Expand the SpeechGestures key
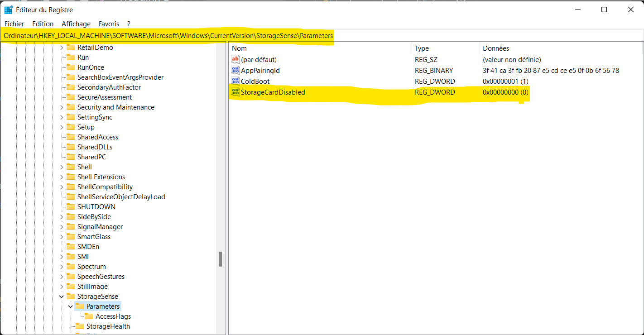644x335 pixels. 62,277
